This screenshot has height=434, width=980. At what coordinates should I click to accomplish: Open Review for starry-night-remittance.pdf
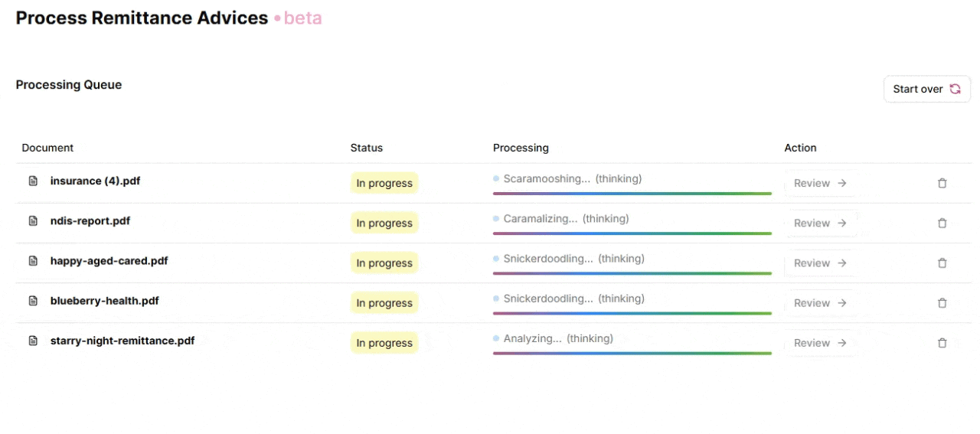820,343
